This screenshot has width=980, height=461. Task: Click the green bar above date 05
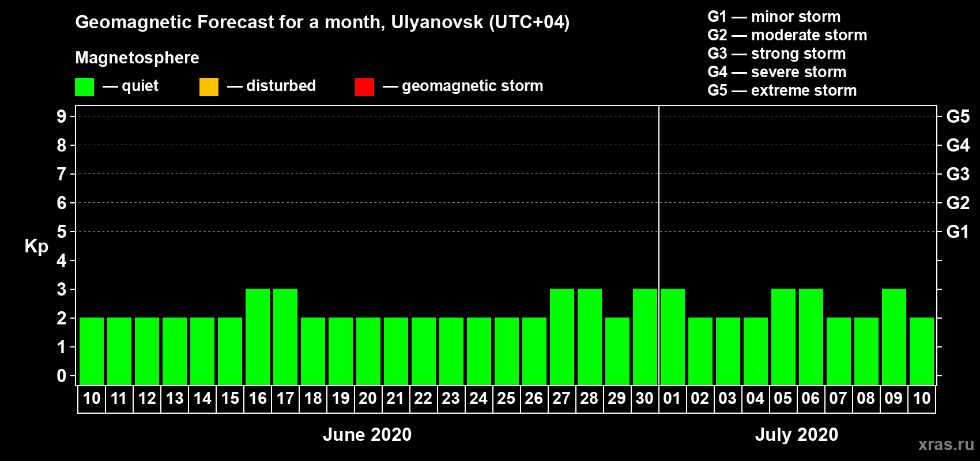click(x=783, y=337)
